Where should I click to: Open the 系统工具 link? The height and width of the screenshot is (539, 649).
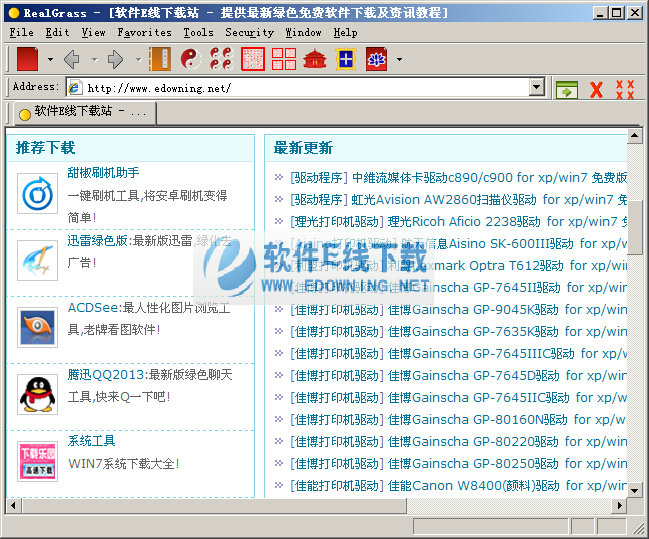[x=91, y=441]
